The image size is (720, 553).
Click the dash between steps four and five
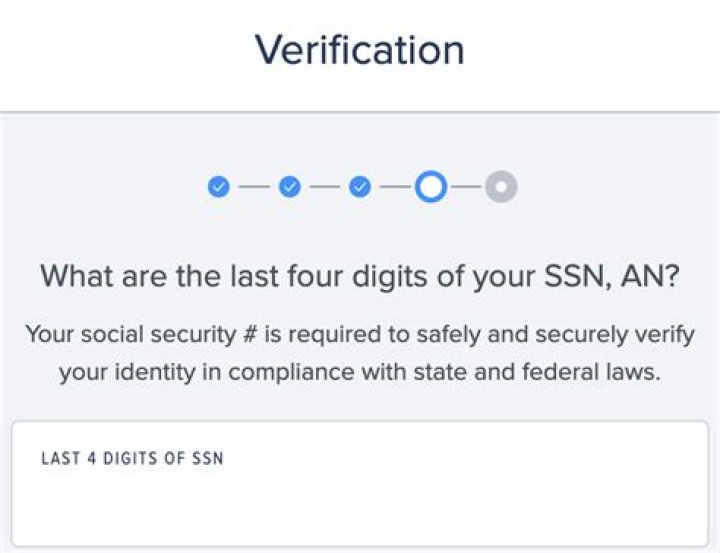pyautogui.click(x=466, y=186)
